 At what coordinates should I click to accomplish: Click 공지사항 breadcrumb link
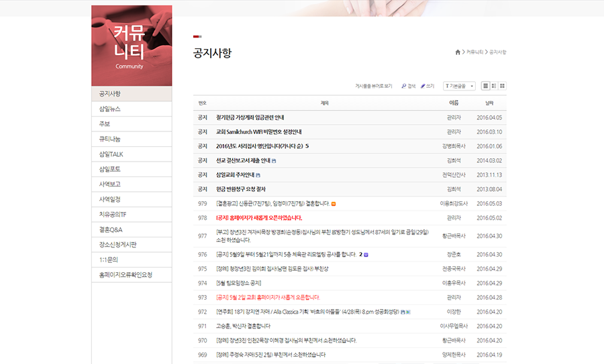coord(498,52)
